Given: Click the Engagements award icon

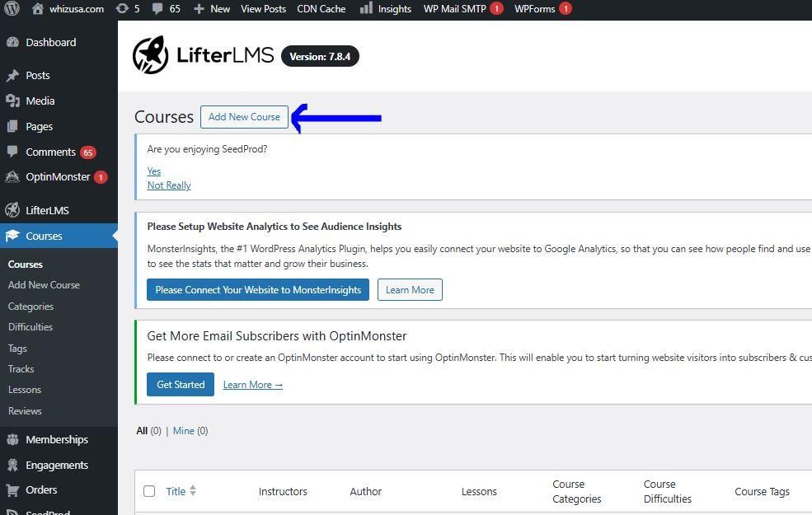Looking at the screenshot, I should point(12,465).
